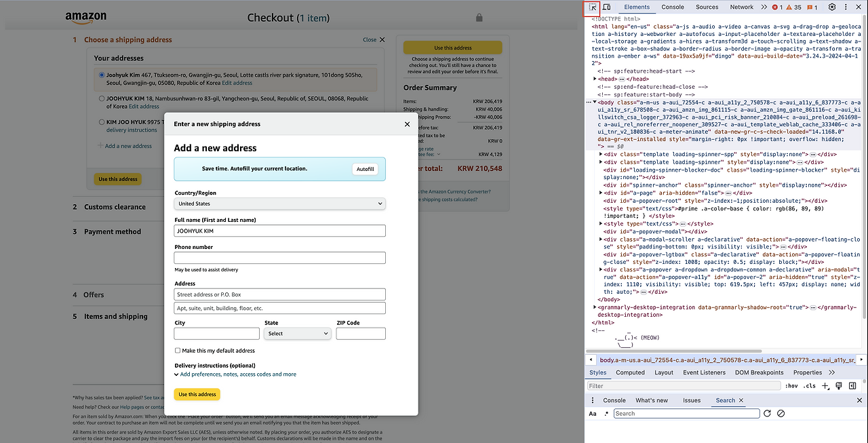Select Joohyuk Kim 467 Ttukseom-ro address radio
Viewport: 868px width, 443px height.
102,75
